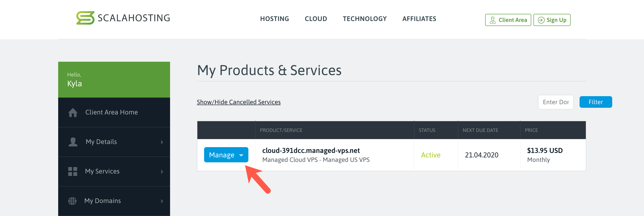Click the grid icon beside My Services
Image resolution: width=644 pixels, height=216 pixels.
[x=73, y=171]
